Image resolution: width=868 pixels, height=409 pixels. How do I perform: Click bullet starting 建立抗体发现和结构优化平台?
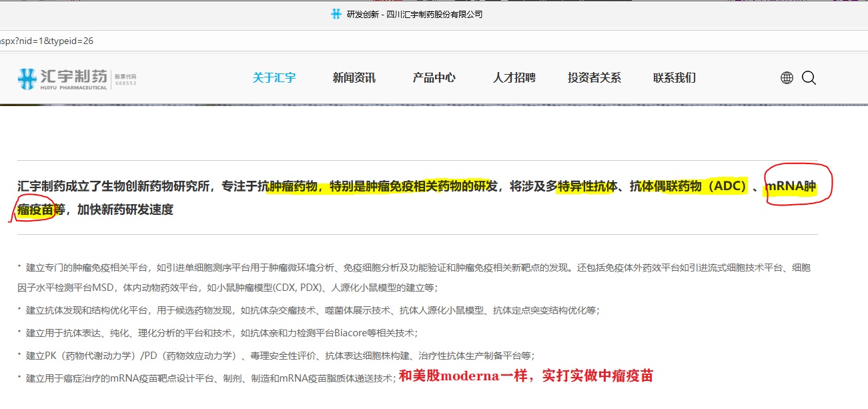tap(308, 310)
